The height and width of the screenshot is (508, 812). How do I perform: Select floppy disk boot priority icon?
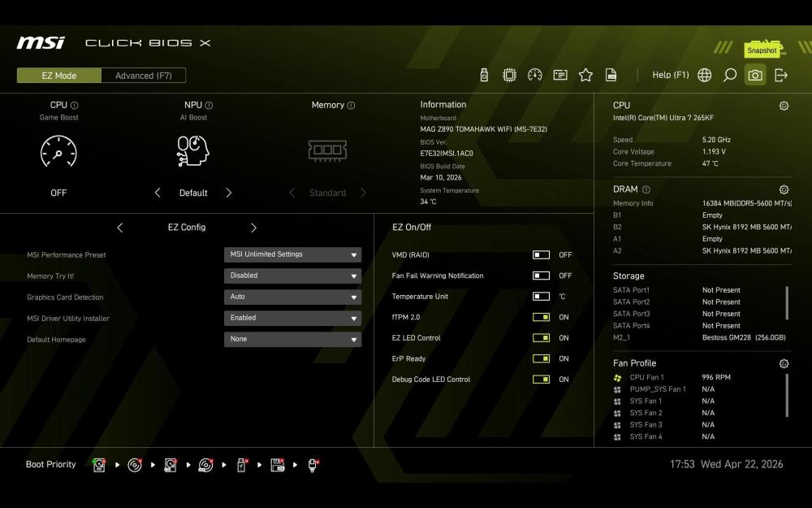coord(278,465)
